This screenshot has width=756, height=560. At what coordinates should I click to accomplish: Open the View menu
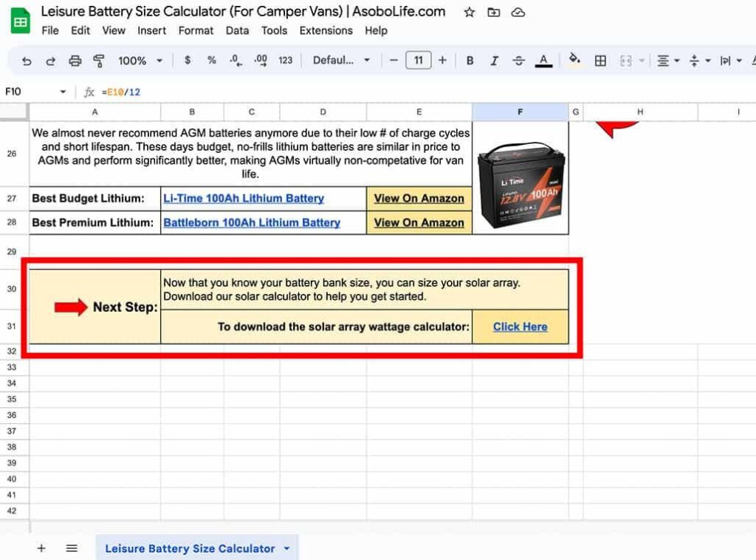click(x=113, y=31)
